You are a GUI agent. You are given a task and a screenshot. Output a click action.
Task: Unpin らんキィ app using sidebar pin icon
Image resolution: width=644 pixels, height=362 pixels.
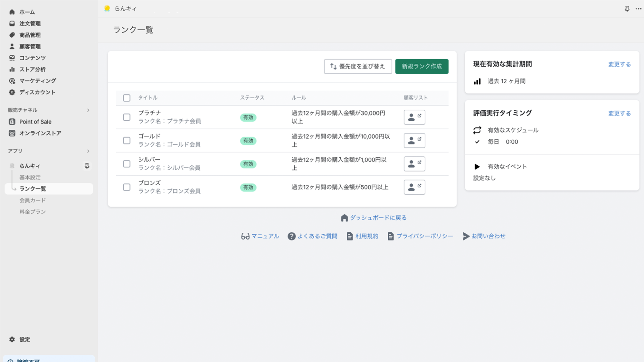pos(87,166)
